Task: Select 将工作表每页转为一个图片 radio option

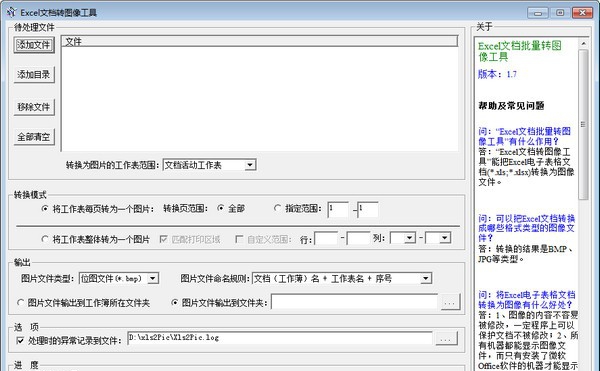Action: 45,209
